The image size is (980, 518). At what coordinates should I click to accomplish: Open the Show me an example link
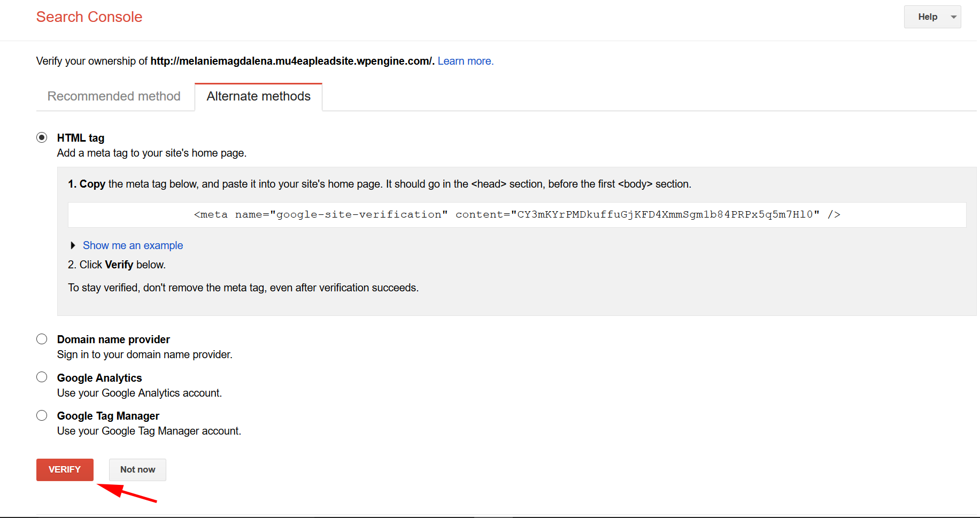[x=133, y=245]
